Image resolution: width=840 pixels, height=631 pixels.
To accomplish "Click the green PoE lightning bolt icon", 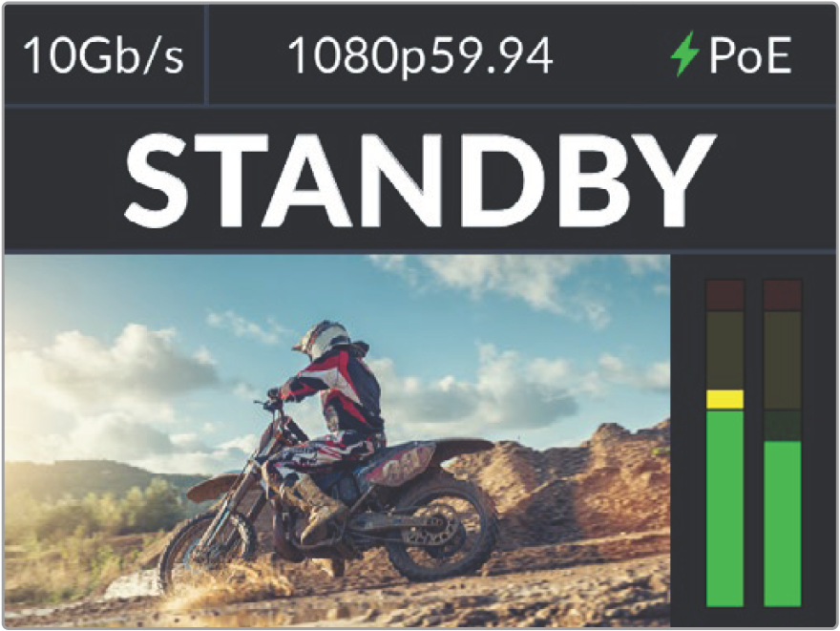I will (x=684, y=53).
